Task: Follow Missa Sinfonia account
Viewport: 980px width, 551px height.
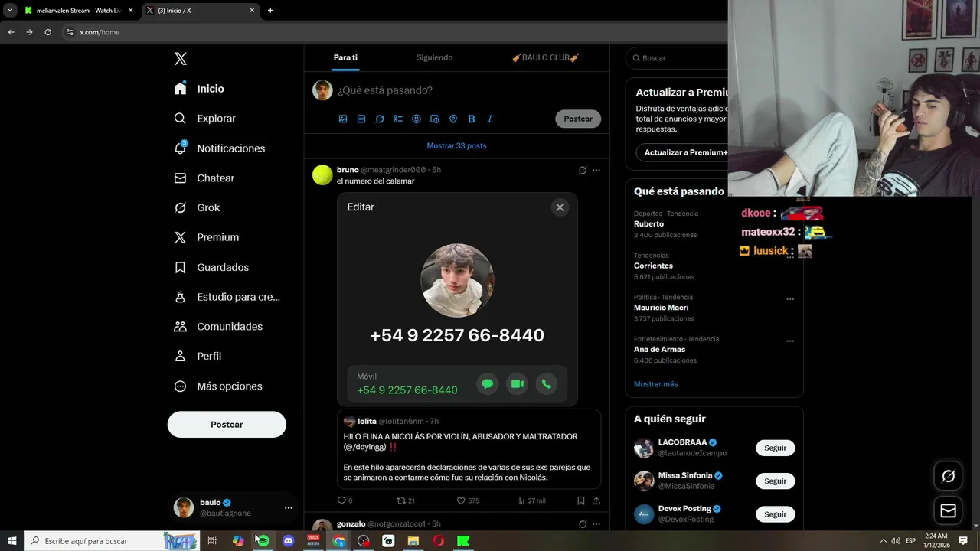Action: [775, 481]
